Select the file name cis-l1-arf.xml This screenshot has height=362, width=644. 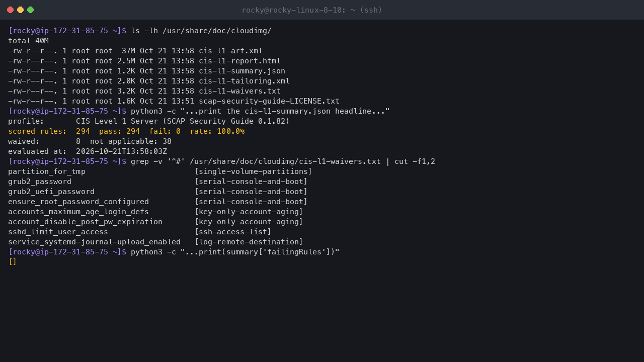point(231,51)
